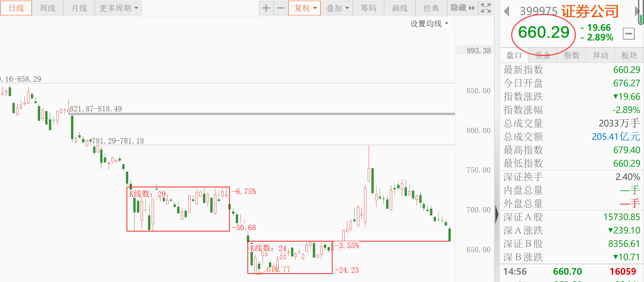The image size is (644, 282).
Task: Click the K线数: 24 range label
Action: click(x=269, y=248)
